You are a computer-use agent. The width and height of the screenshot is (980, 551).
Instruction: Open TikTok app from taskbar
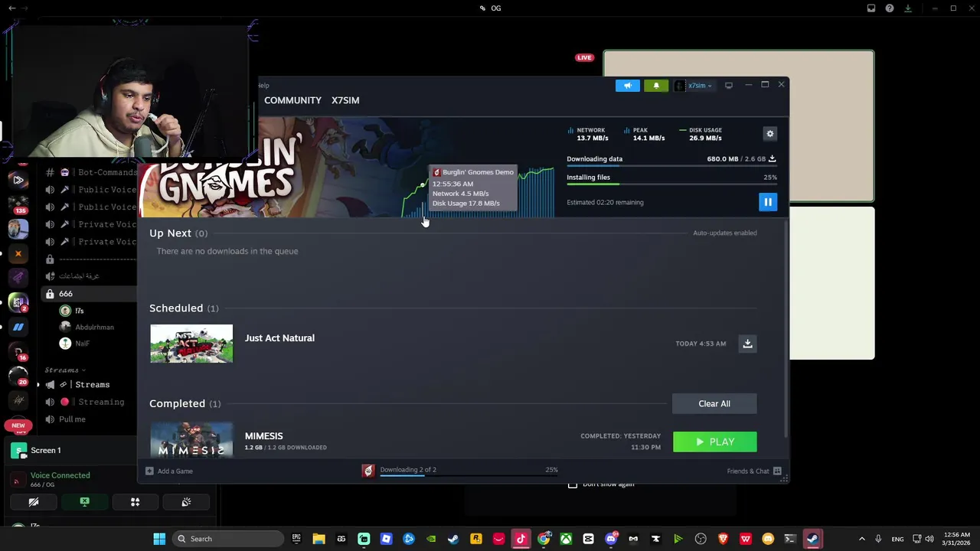point(521,539)
